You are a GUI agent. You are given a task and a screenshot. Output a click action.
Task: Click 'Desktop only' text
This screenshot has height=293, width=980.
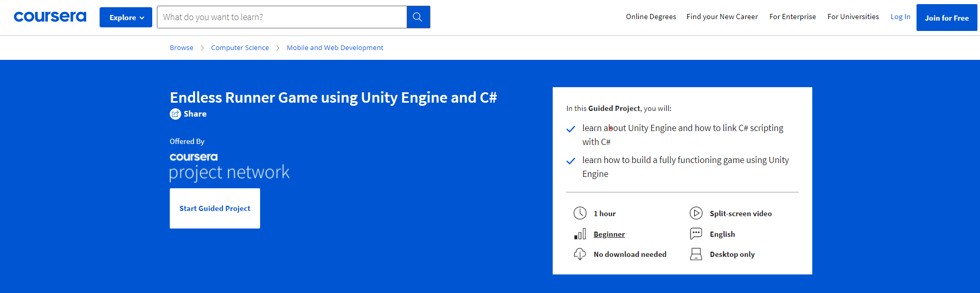732,254
